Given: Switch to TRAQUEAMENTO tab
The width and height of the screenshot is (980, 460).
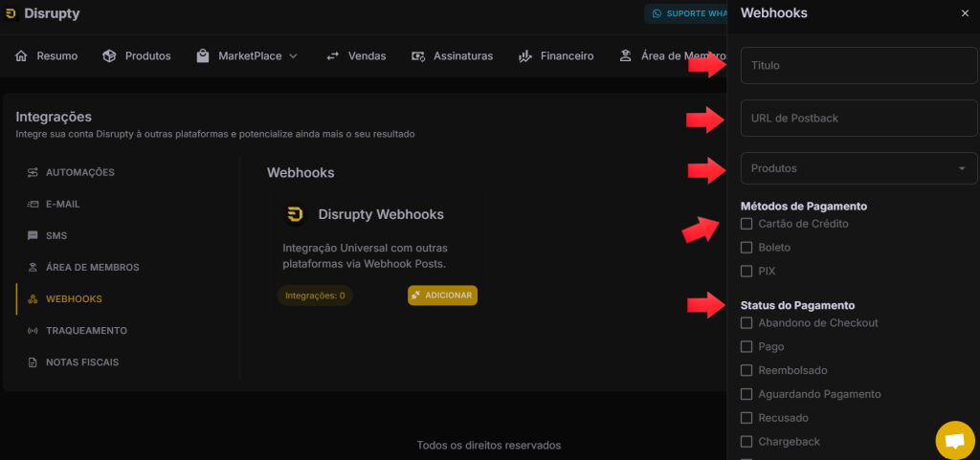Looking at the screenshot, I should (86, 331).
